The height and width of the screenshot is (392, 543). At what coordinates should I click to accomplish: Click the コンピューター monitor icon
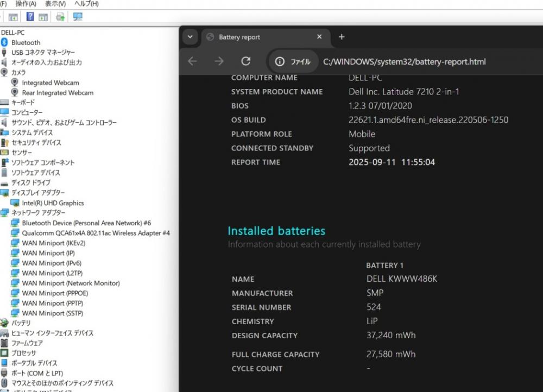pos(4,112)
